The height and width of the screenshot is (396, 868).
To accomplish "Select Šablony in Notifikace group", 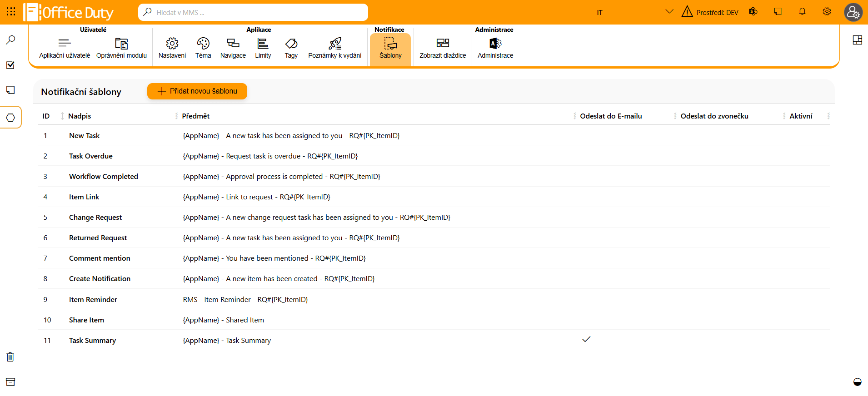I will pos(390,49).
